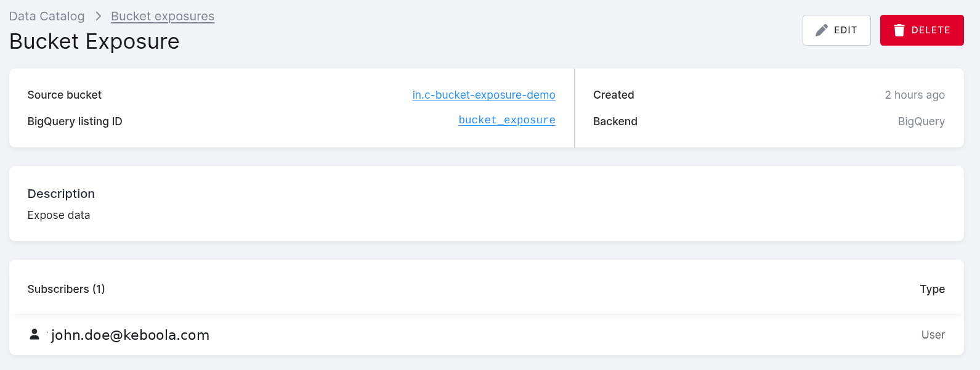Go to Data Catalog breadcrumb

[47, 16]
